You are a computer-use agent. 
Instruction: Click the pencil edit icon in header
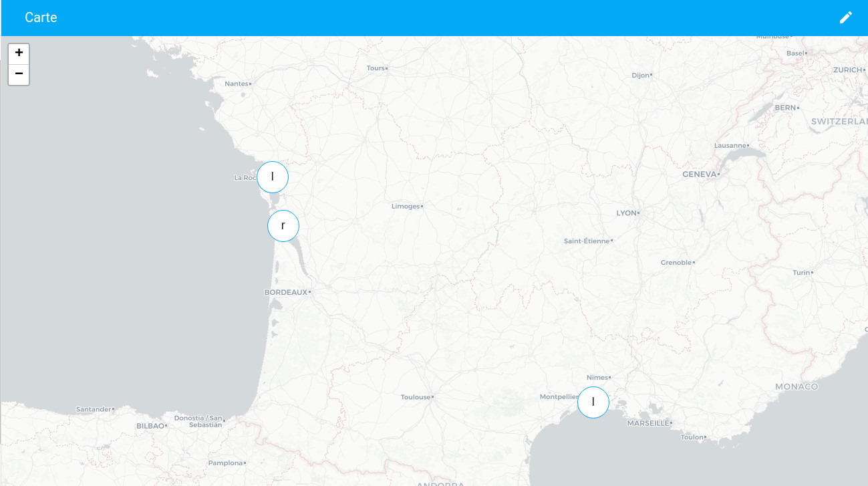tap(846, 17)
